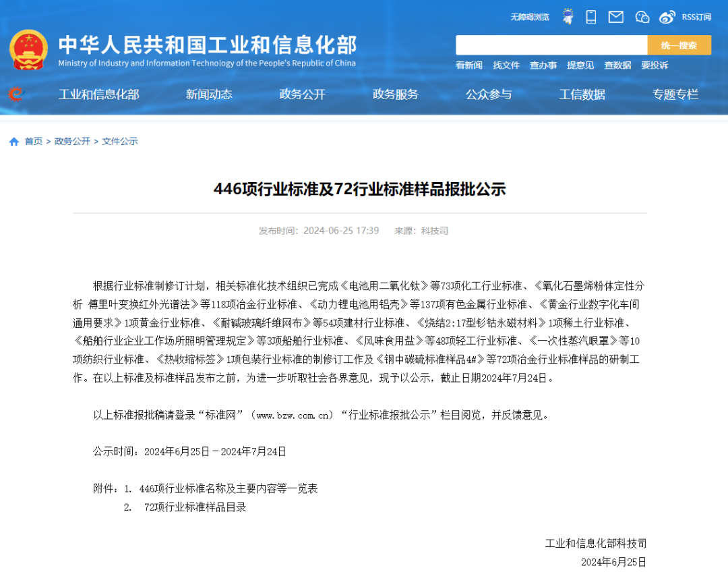Open the mobile version phone icon
Screen dimensions: 728x572
point(591,17)
